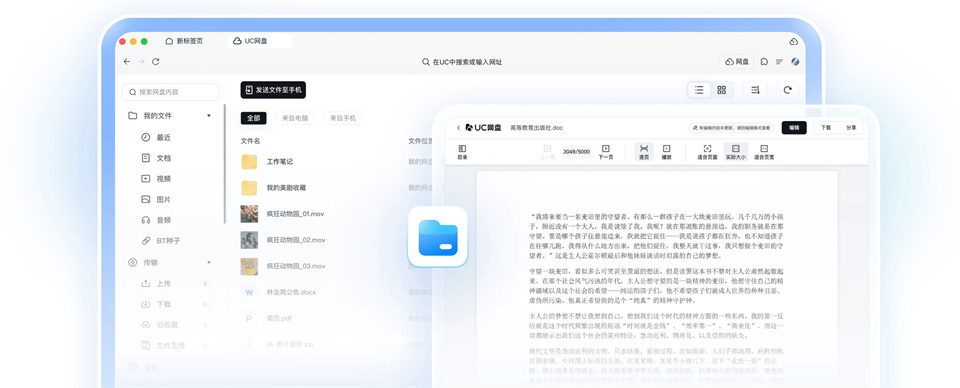Switch to grid view layout
Viewport: 960px width, 388px height.
point(721,90)
